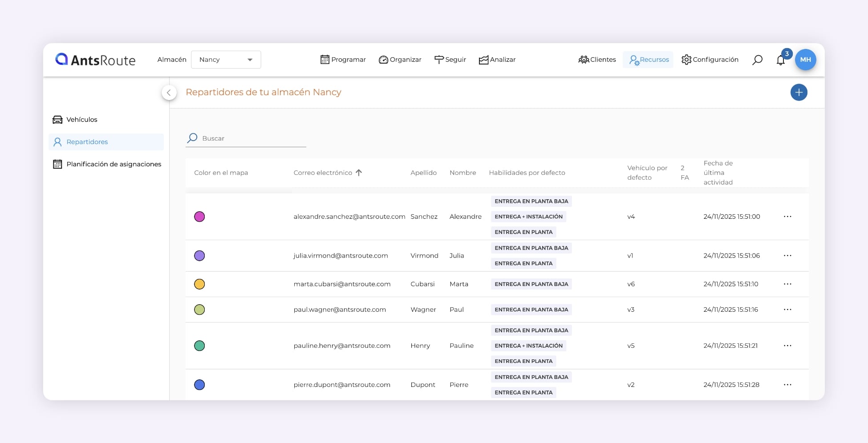Click Marta Cubarsi's orange map color
Viewport: 868px width, 443px height.
click(x=199, y=284)
